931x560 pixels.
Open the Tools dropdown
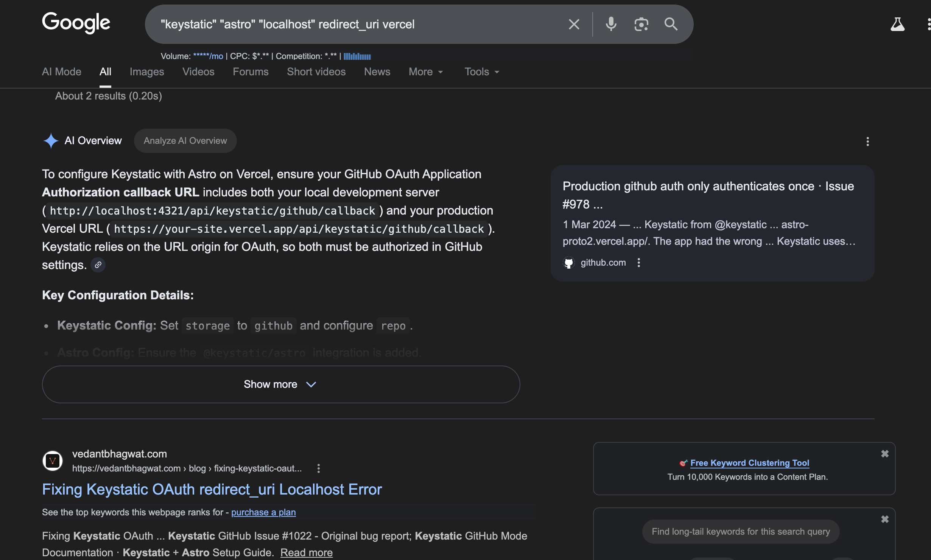click(482, 72)
